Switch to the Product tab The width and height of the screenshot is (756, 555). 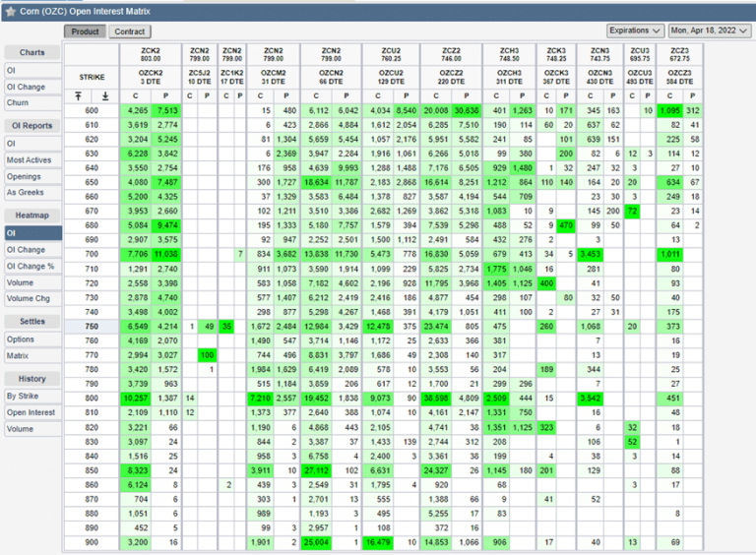coord(85,31)
